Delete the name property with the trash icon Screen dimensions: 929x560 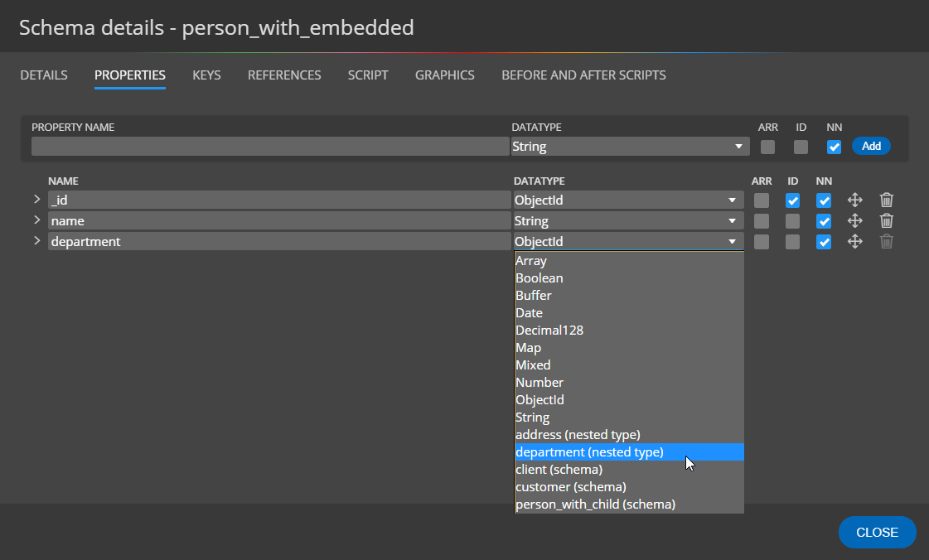coord(887,221)
